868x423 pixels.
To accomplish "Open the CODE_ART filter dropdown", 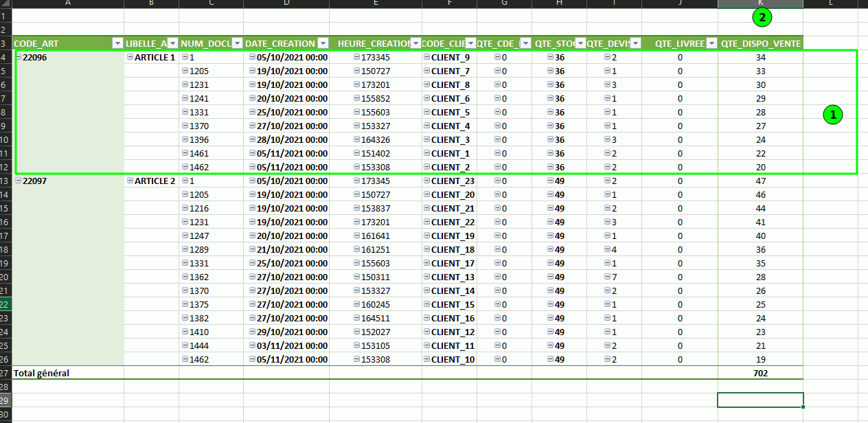I will click(x=117, y=43).
